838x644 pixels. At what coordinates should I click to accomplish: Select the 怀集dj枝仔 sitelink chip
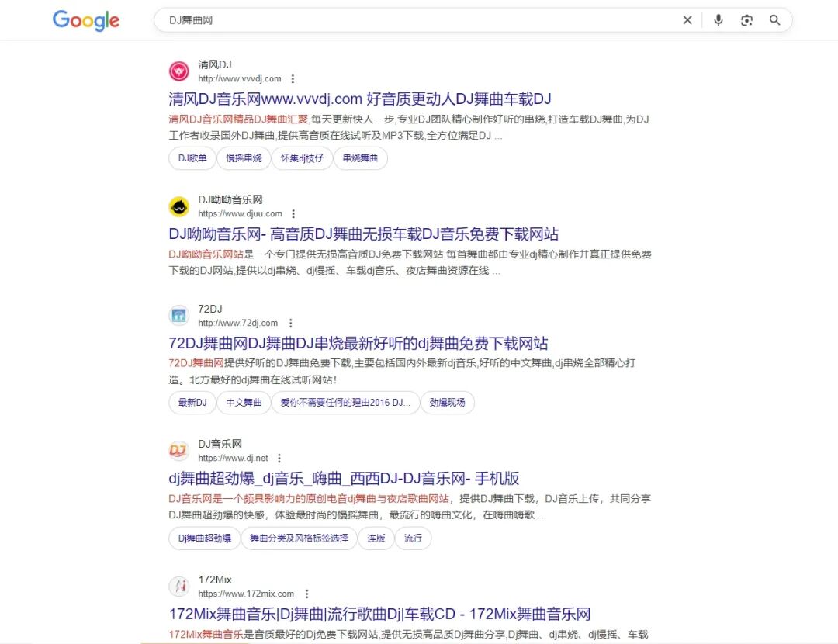pyautogui.click(x=302, y=158)
